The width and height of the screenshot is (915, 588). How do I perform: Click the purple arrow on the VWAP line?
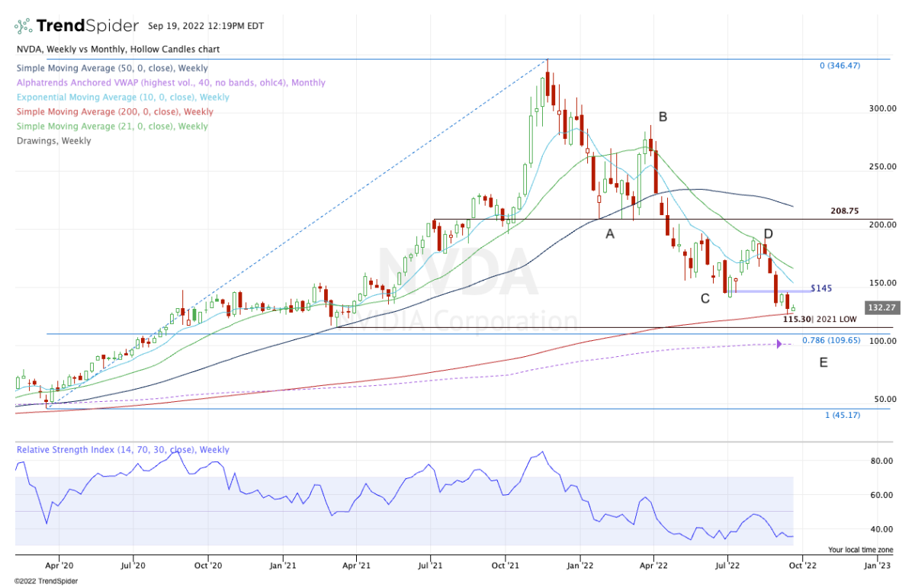(779, 344)
